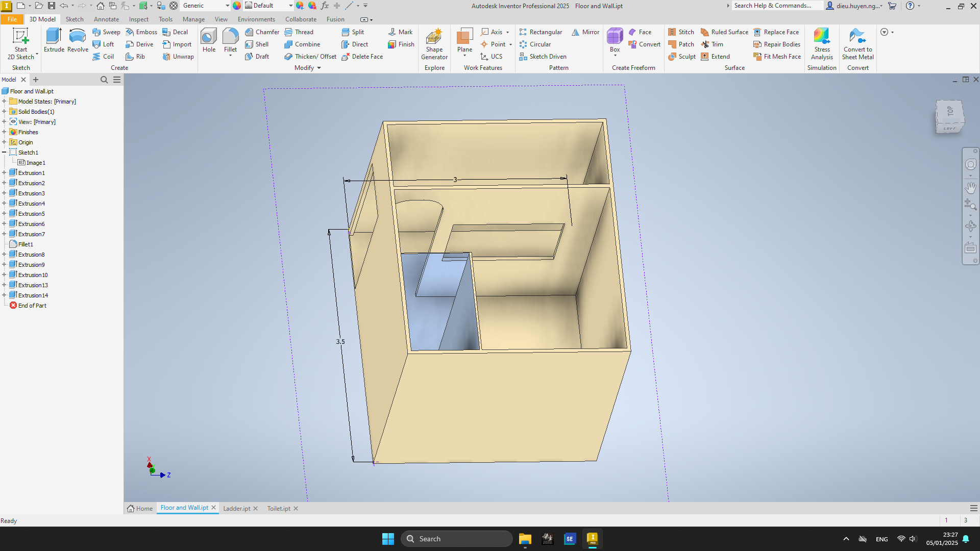The image size is (980, 551).
Task: Choose Rectangular pattern tool
Action: [541, 32]
